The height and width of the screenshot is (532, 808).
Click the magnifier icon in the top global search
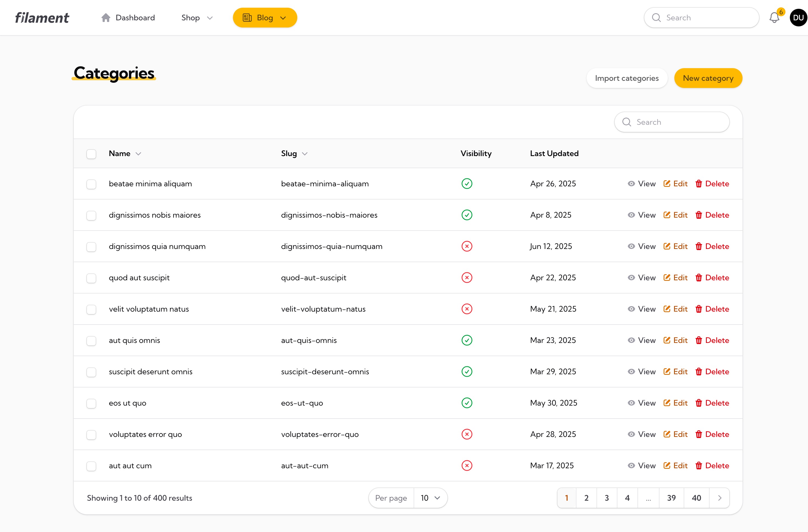[x=656, y=18]
